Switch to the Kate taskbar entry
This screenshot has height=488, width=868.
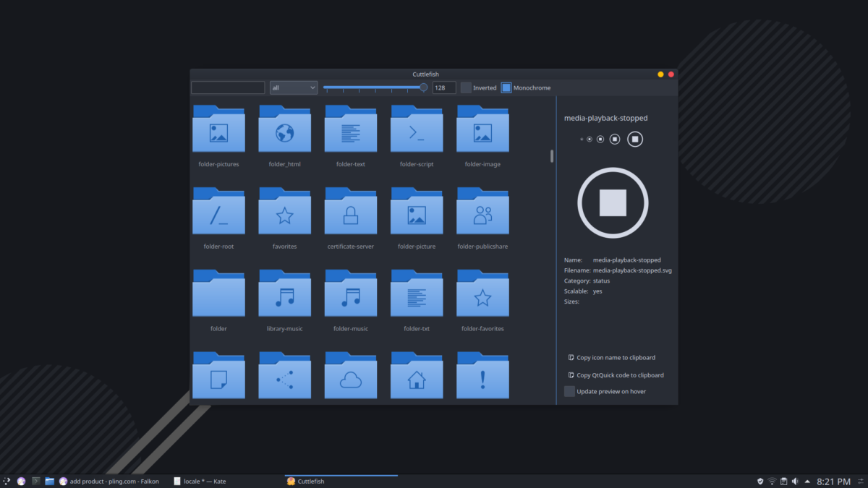200,481
